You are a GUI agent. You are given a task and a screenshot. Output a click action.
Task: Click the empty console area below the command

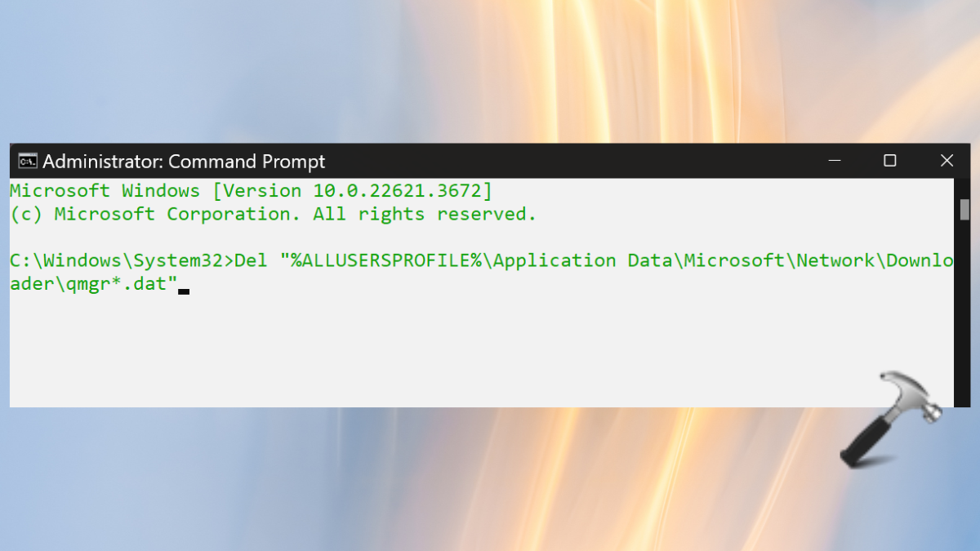click(482, 351)
